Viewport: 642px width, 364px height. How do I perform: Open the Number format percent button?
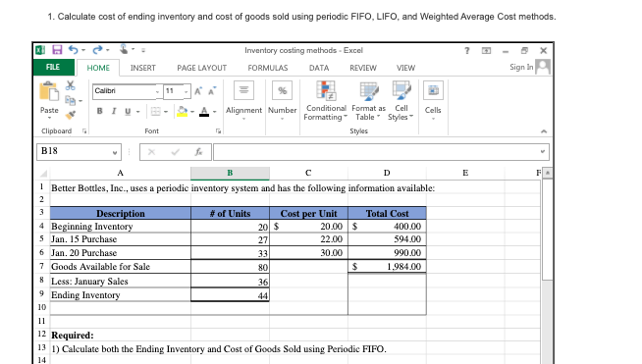click(x=282, y=101)
